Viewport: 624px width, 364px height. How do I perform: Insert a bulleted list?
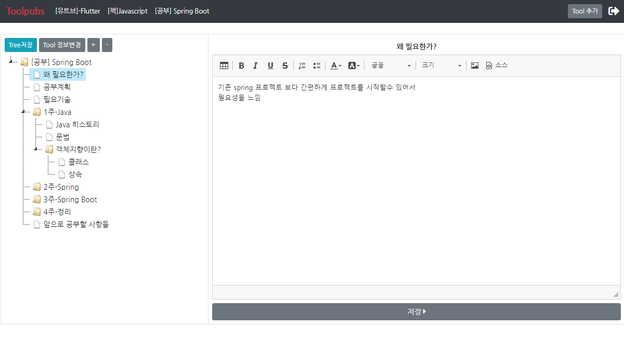317,66
